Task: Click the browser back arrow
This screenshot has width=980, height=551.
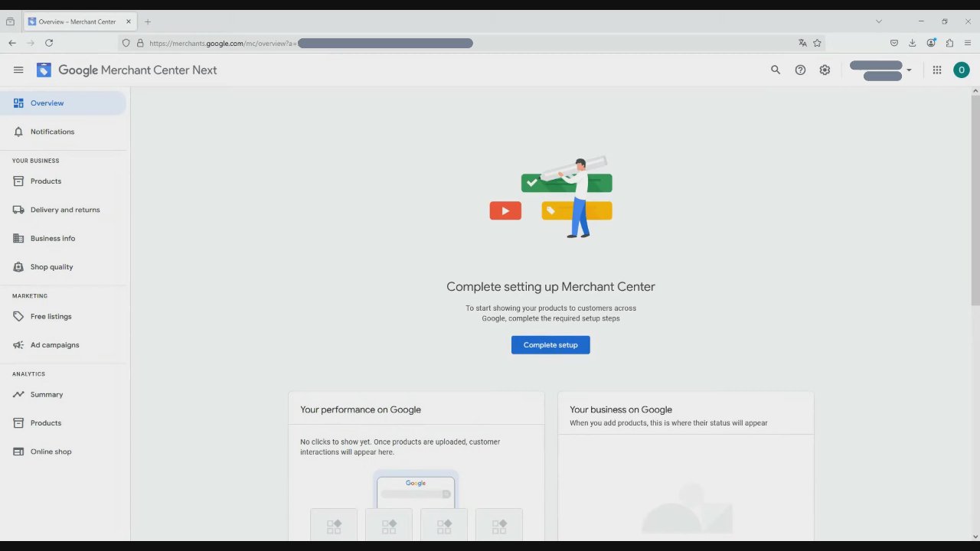Action: 12,43
